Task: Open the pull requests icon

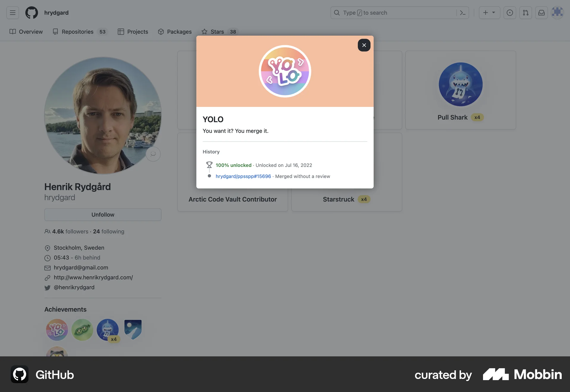Action: tap(525, 12)
